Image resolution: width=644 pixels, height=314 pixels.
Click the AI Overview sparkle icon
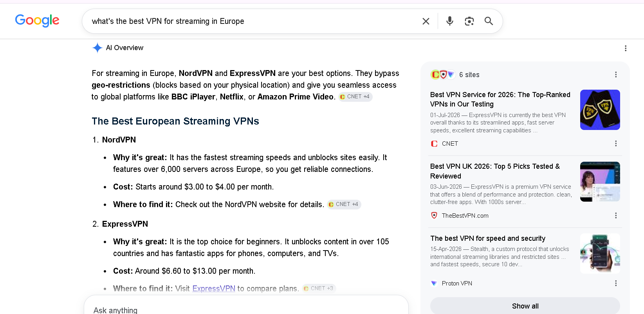97,48
